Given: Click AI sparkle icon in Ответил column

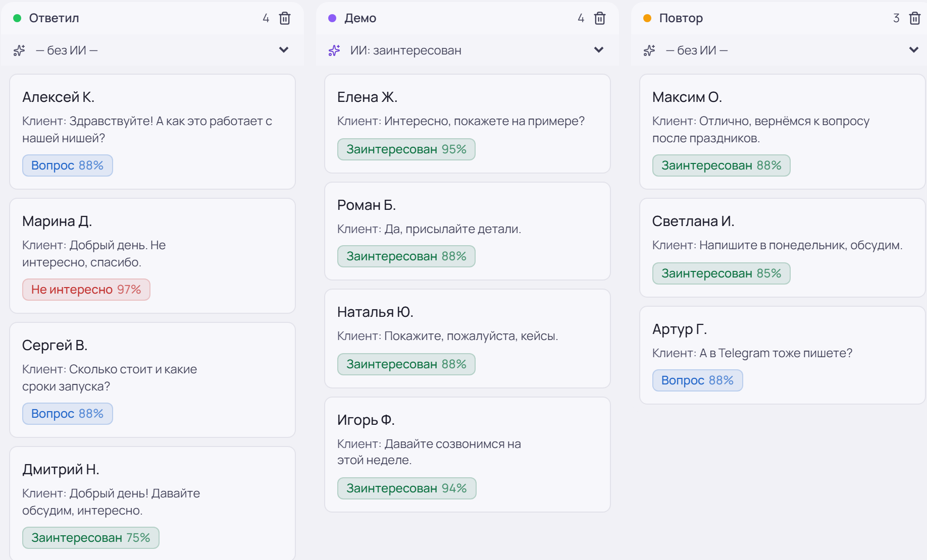Looking at the screenshot, I should [x=19, y=50].
